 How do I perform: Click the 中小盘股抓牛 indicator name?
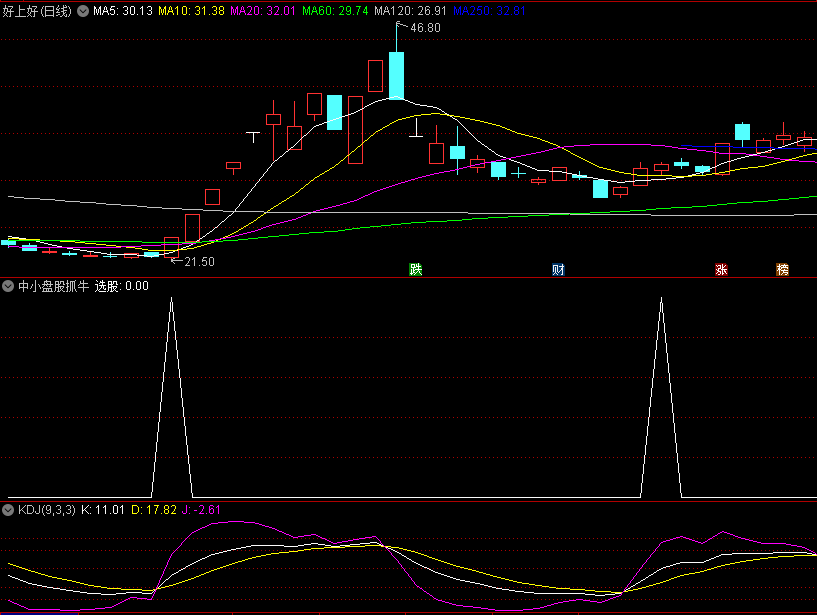[54, 286]
